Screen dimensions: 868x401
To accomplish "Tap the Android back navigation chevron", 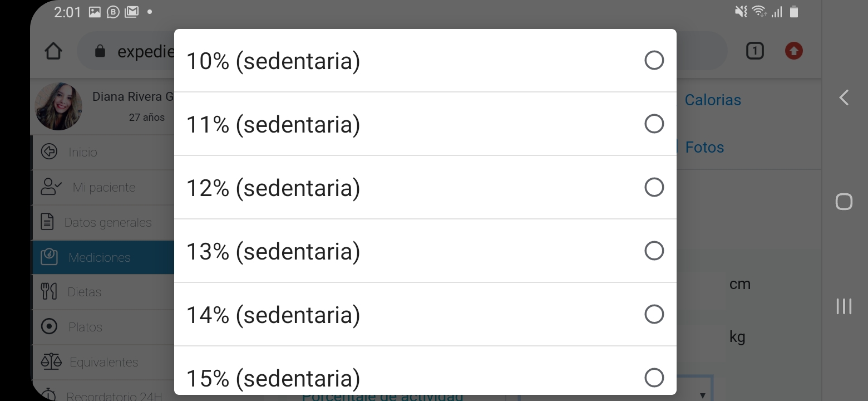I will tap(844, 97).
